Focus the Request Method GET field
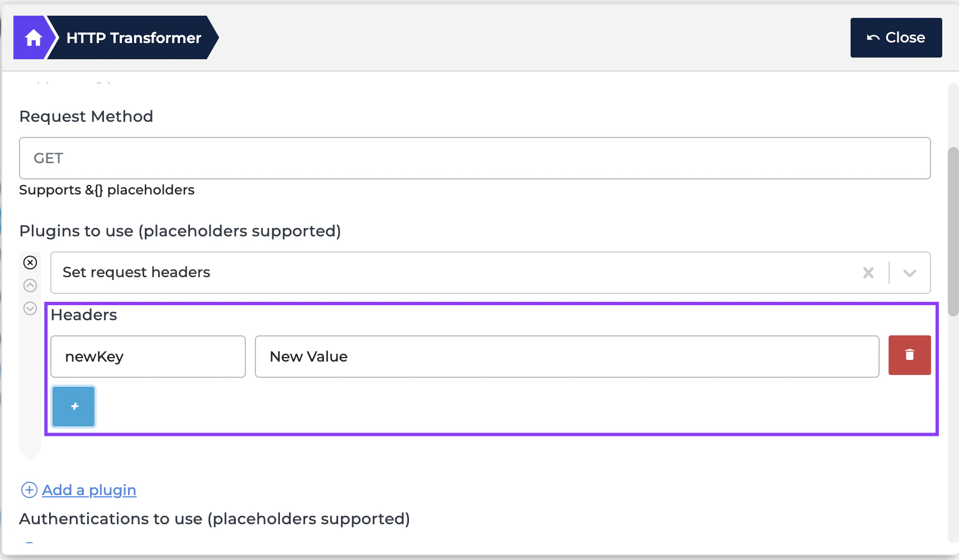Viewport: 959px width, 560px height. click(474, 158)
